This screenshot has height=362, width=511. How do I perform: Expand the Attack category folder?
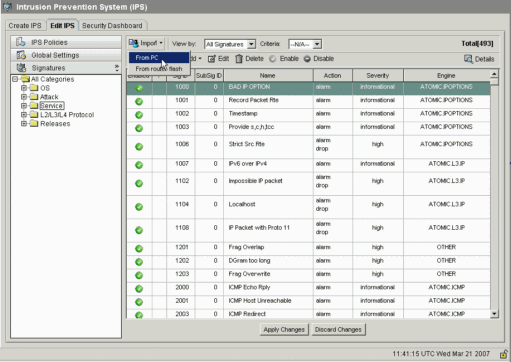point(24,97)
